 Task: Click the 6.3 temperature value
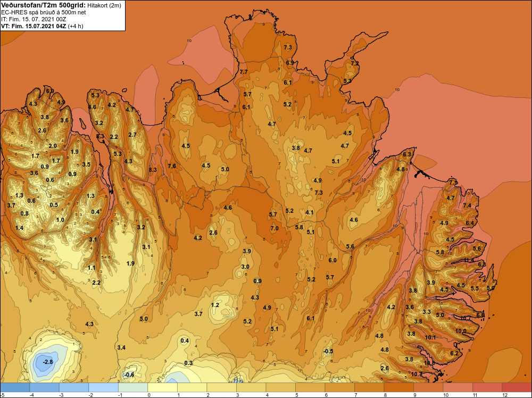[x=407, y=154]
